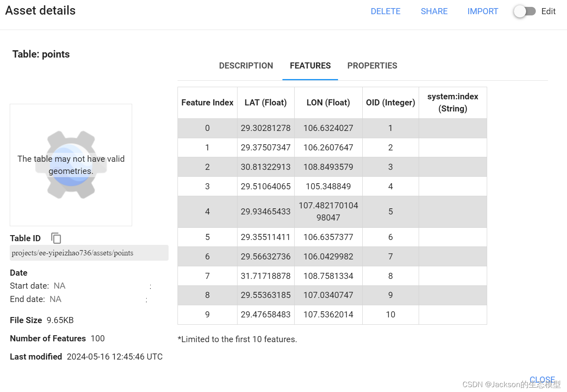The height and width of the screenshot is (392, 567).
Task: Click the Last modified timestamp
Action: pos(115,357)
